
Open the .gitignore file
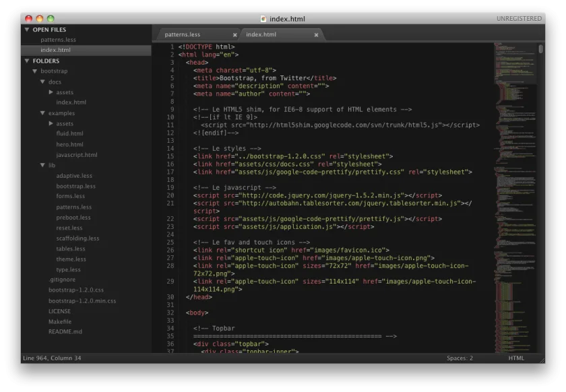(x=62, y=280)
